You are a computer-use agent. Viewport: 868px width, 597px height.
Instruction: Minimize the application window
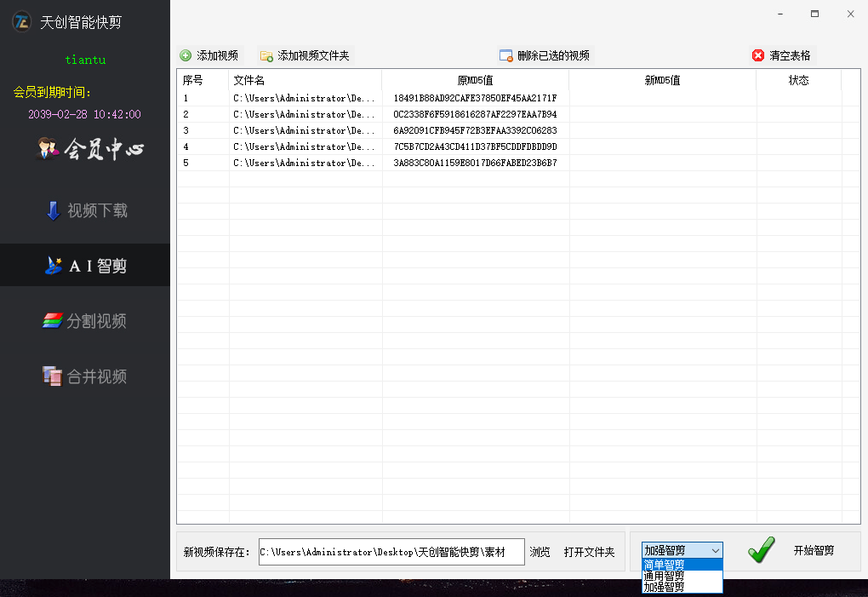click(x=780, y=14)
